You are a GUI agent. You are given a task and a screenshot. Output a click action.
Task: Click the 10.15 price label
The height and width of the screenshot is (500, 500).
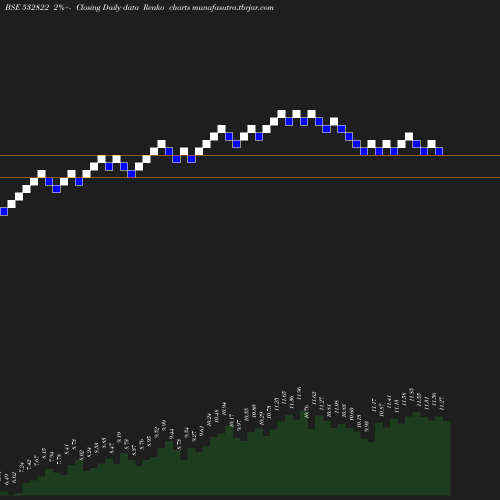click(x=359, y=421)
